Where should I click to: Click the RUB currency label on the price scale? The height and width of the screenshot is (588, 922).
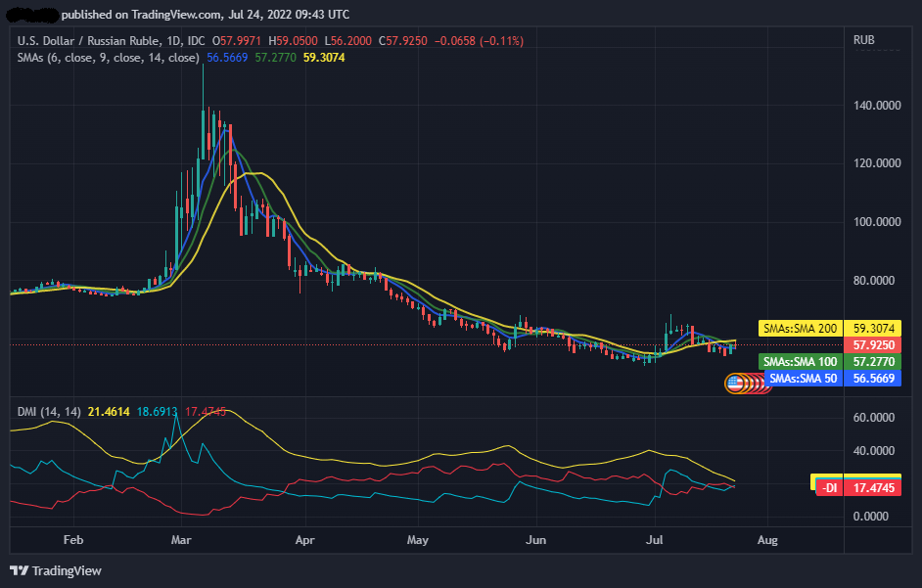click(x=864, y=40)
